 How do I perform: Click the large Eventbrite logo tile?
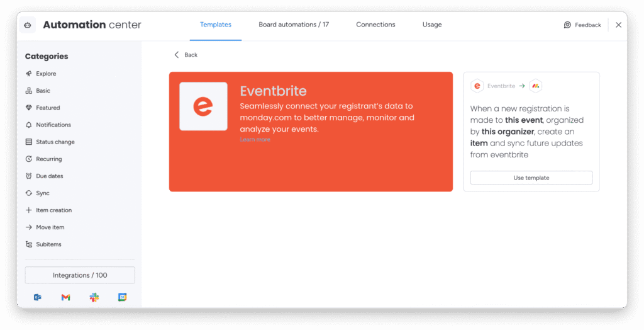(x=203, y=106)
